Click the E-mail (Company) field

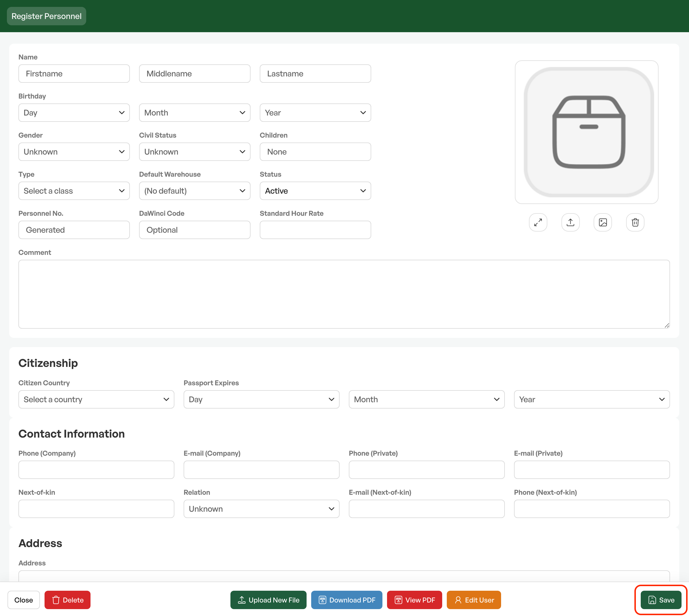261,470
